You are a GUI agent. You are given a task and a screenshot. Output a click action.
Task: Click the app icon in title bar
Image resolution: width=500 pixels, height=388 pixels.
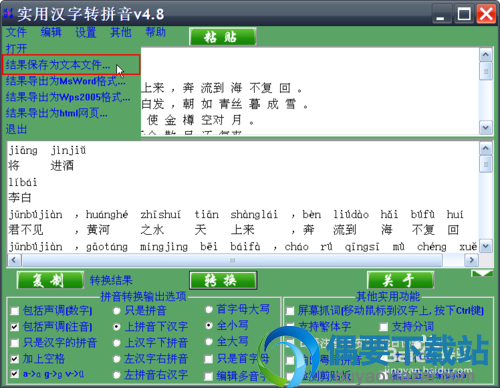8,14
